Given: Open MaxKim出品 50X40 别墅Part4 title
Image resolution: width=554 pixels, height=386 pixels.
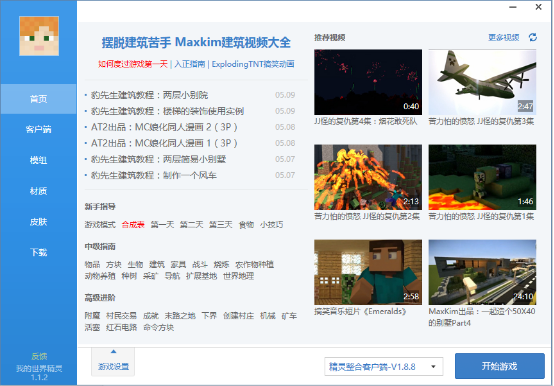Looking at the screenshot, I should [482, 317].
